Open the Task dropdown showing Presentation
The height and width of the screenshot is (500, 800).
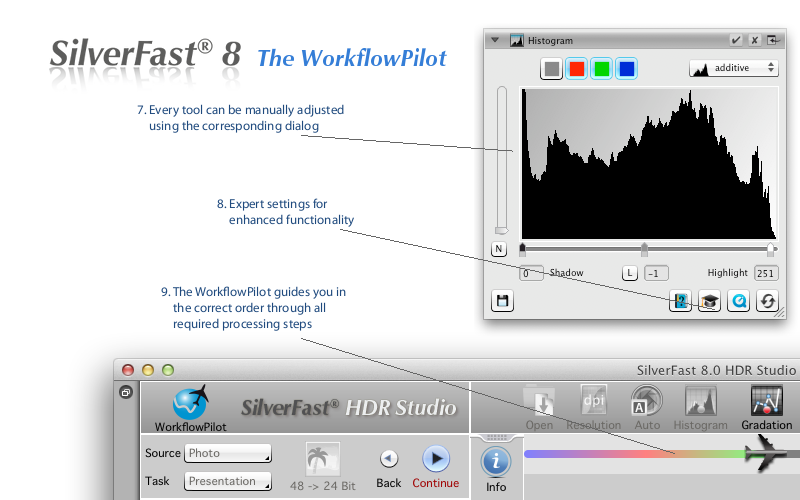(228, 481)
